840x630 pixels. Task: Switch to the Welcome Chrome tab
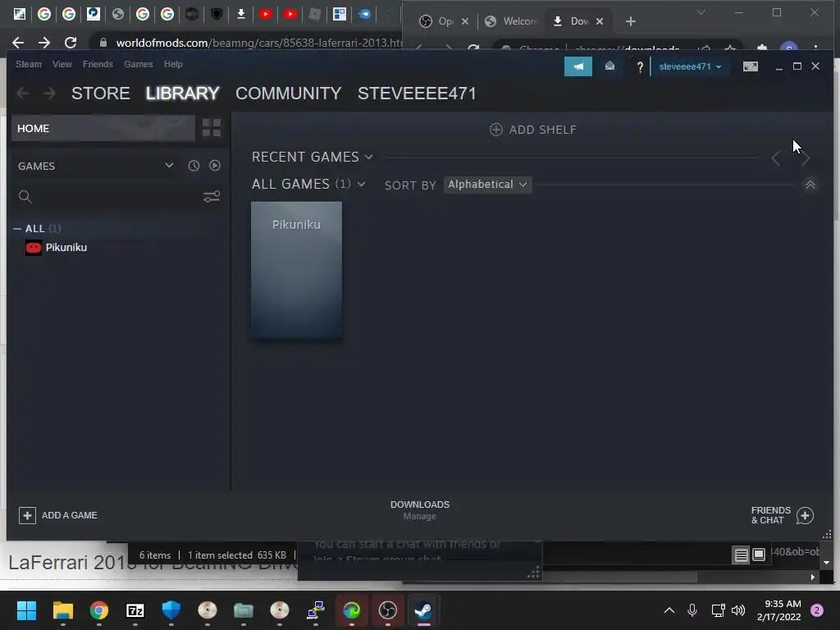click(510, 21)
